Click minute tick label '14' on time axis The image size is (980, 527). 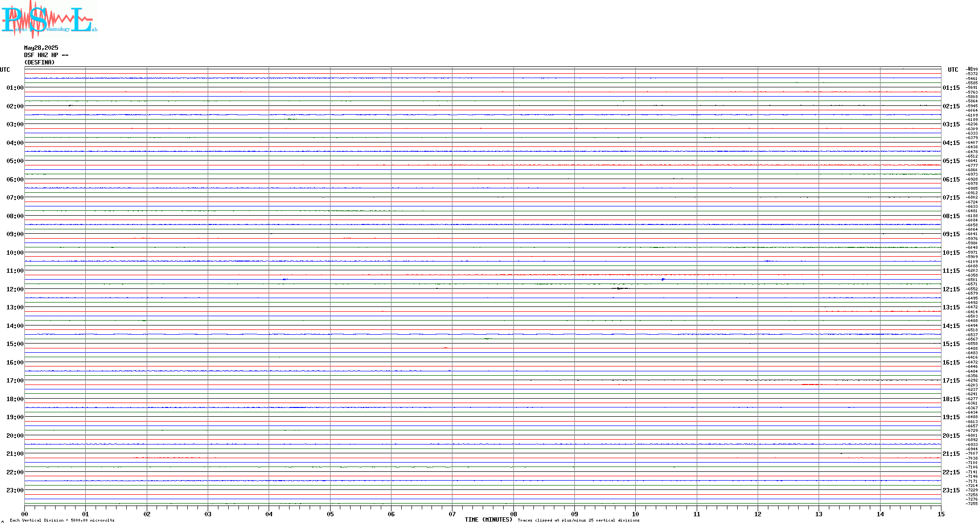881,514
